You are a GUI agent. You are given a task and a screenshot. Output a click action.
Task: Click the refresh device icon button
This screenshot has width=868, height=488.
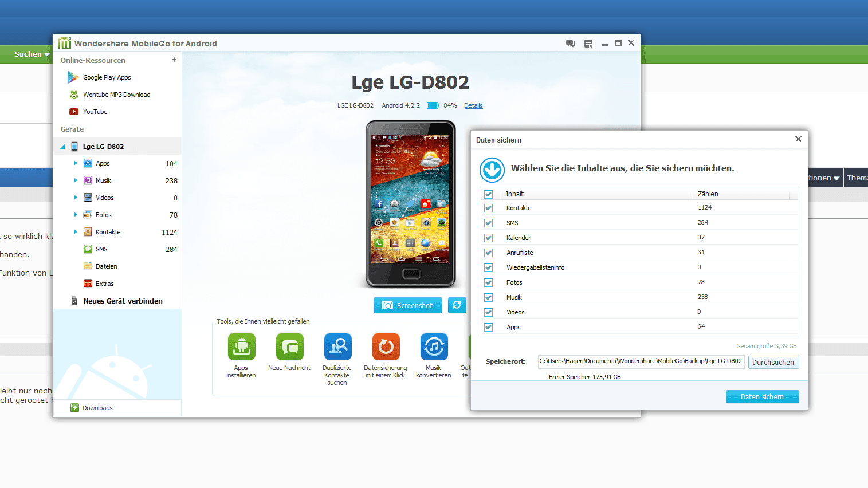coord(457,305)
